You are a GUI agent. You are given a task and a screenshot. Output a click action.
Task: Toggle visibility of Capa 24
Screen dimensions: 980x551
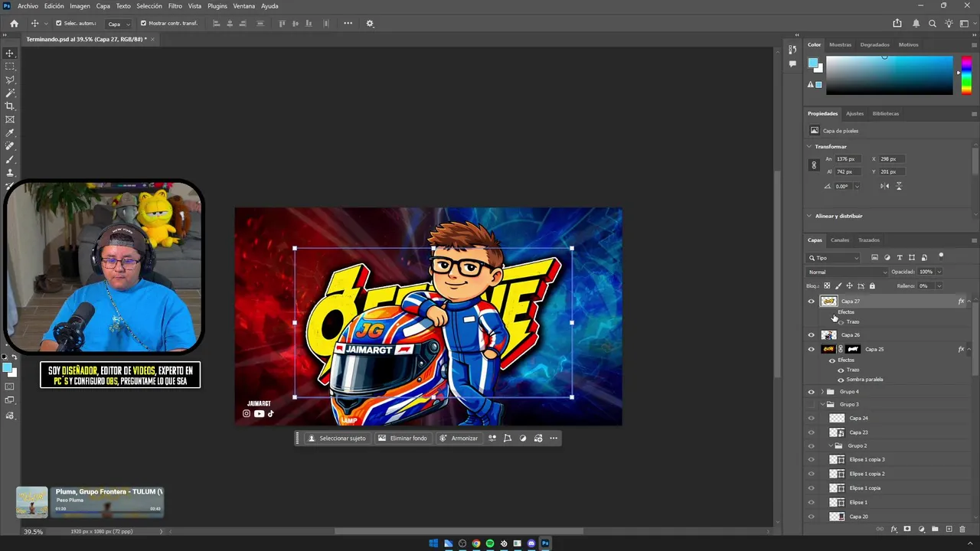(812, 419)
